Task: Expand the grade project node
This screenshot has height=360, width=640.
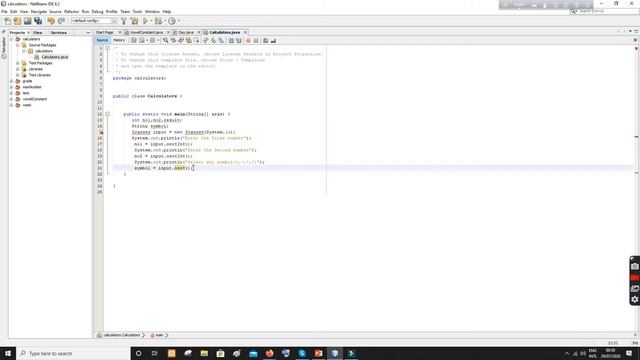Action: 11,81
